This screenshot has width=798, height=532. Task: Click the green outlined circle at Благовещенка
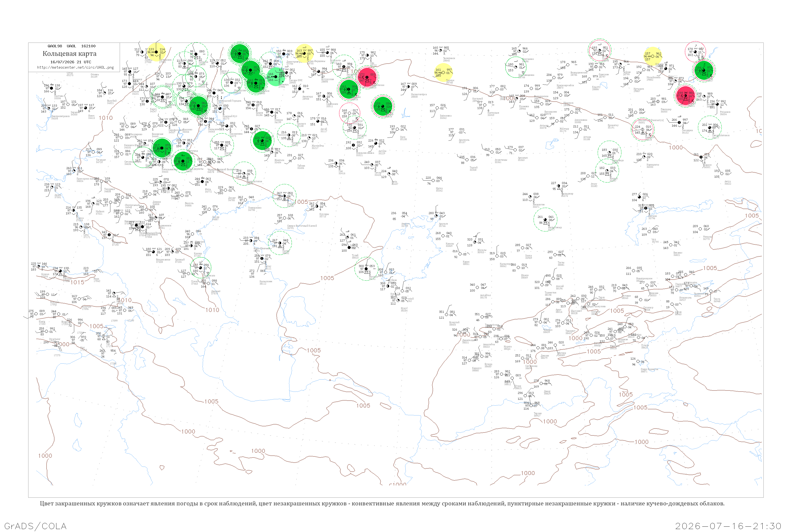pos(516,67)
